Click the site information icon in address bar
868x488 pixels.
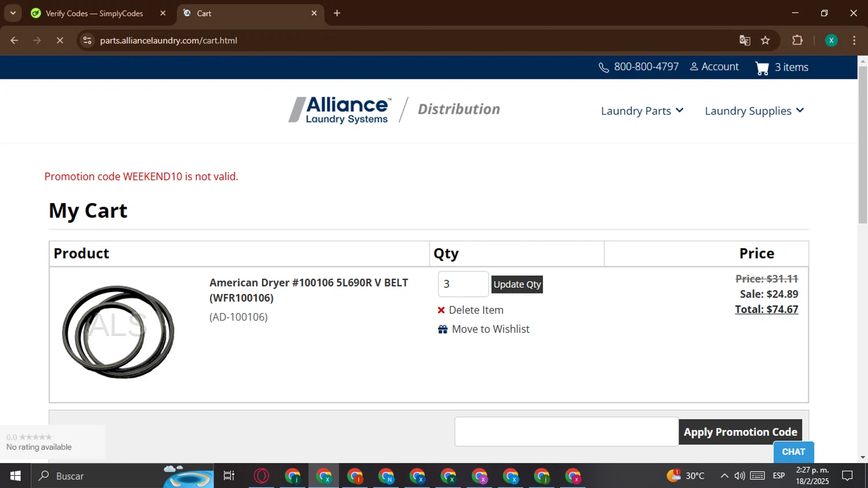pos(87,41)
